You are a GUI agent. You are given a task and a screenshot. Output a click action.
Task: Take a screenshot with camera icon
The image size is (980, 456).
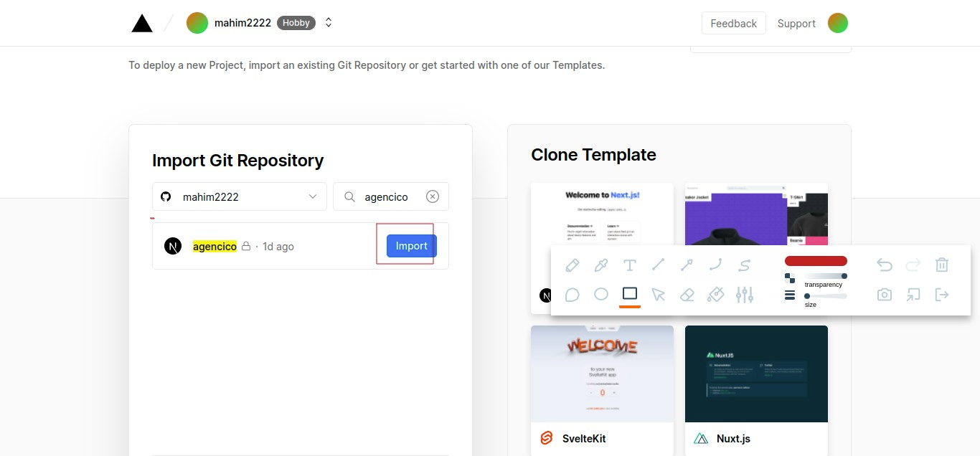(x=885, y=295)
